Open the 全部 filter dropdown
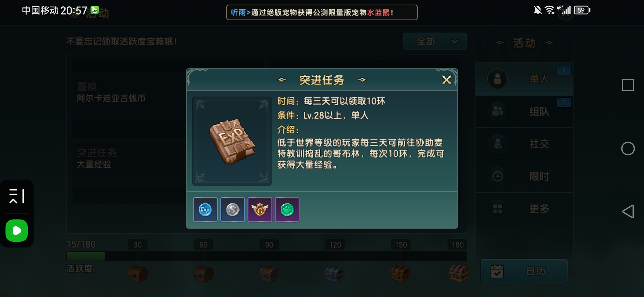The width and height of the screenshot is (644, 297). coord(435,42)
